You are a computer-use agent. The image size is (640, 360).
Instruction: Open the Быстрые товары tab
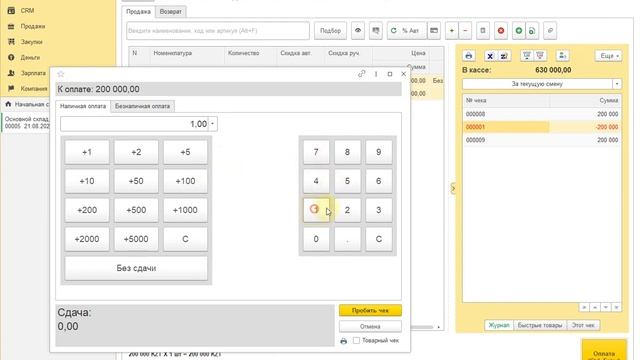[540, 325]
